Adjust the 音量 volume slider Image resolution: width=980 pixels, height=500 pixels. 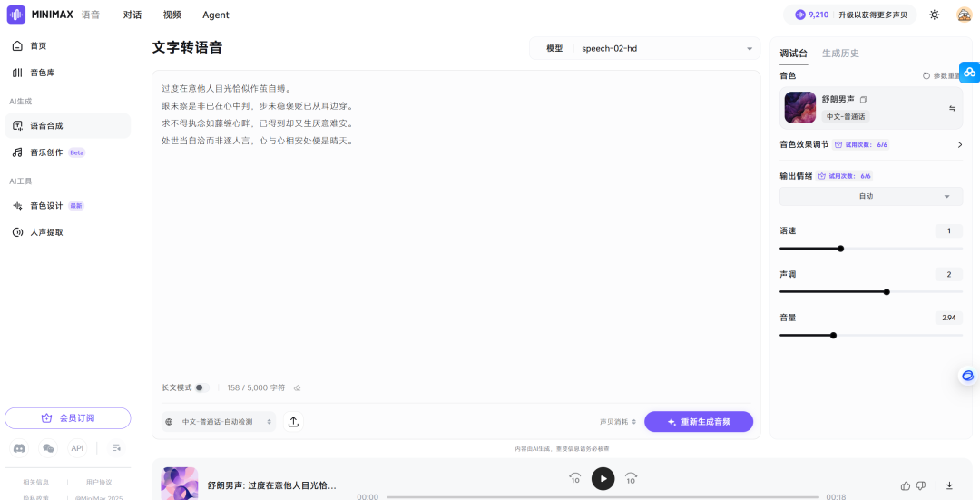point(870,335)
